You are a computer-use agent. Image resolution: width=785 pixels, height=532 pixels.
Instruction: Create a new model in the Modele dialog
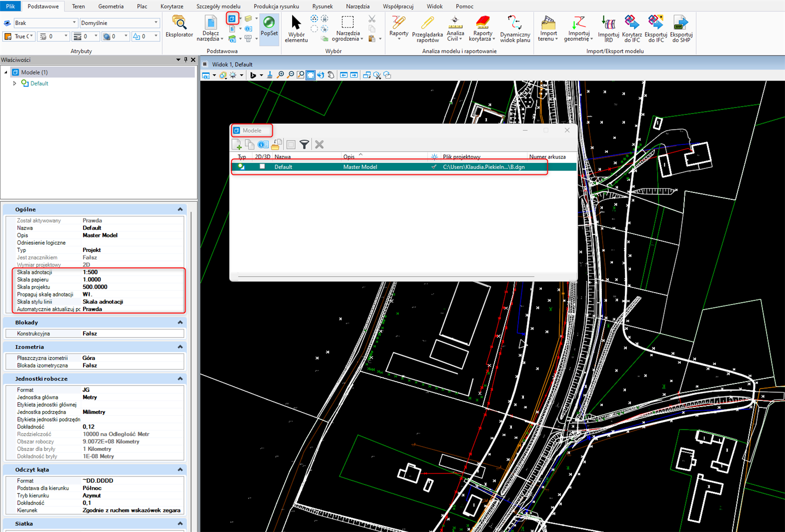(237, 144)
